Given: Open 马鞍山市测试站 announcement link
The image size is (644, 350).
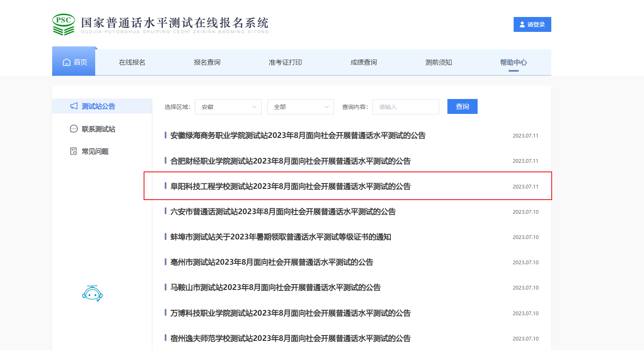Looking at the screenshot, I should 275,287.
